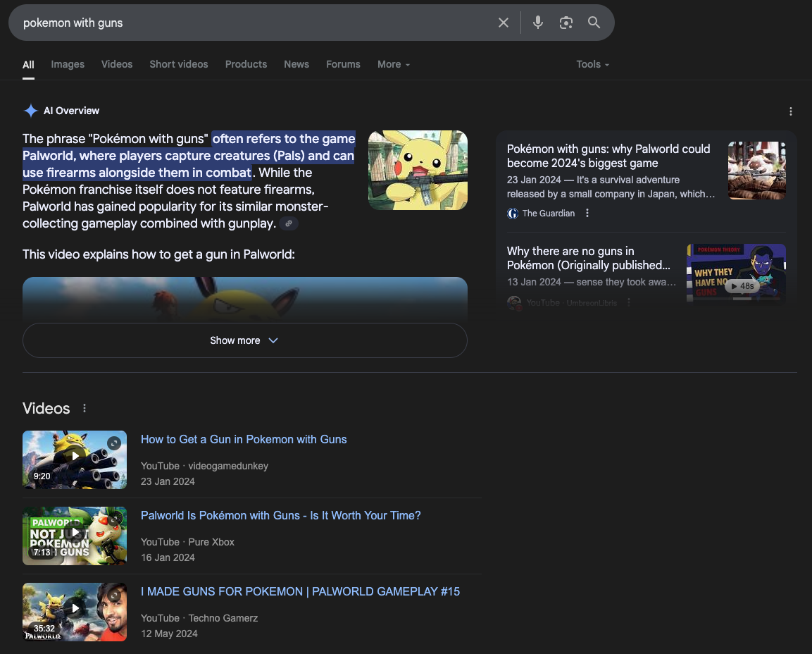Switch to the Videos tab
This screenshot has width=812, height=654.
116,64
